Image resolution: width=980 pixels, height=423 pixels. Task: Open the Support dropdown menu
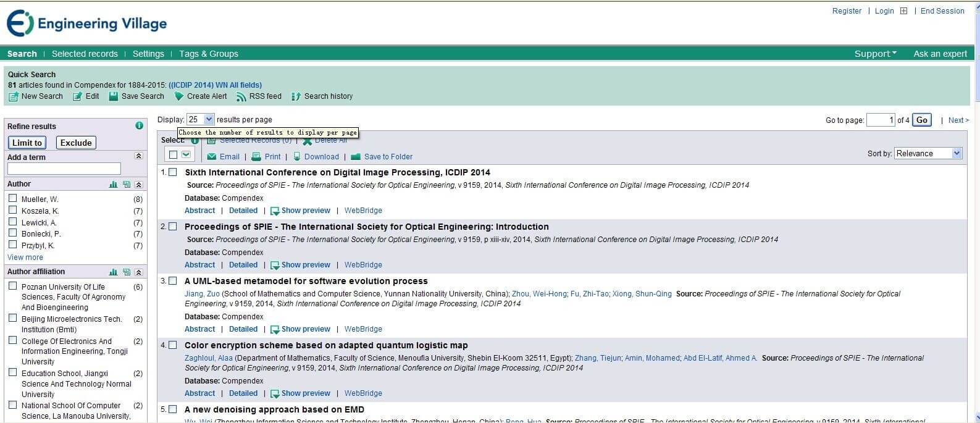pyautogui.click(x=876, y=54)
